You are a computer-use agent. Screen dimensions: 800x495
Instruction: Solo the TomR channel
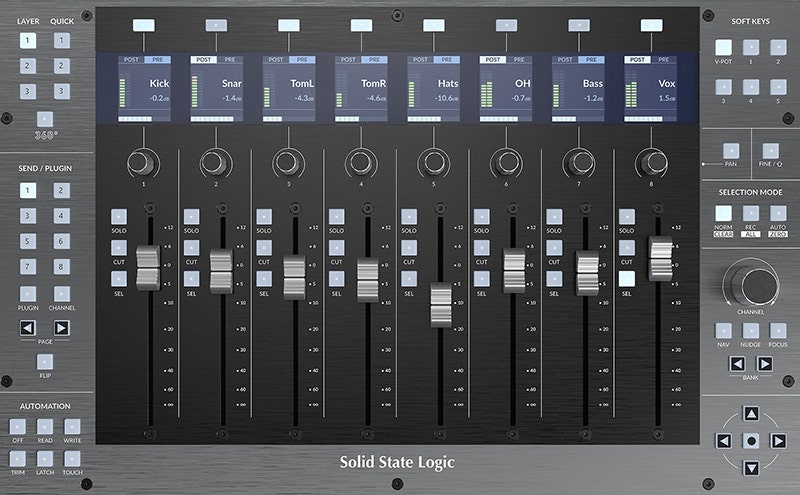[336, 217]
